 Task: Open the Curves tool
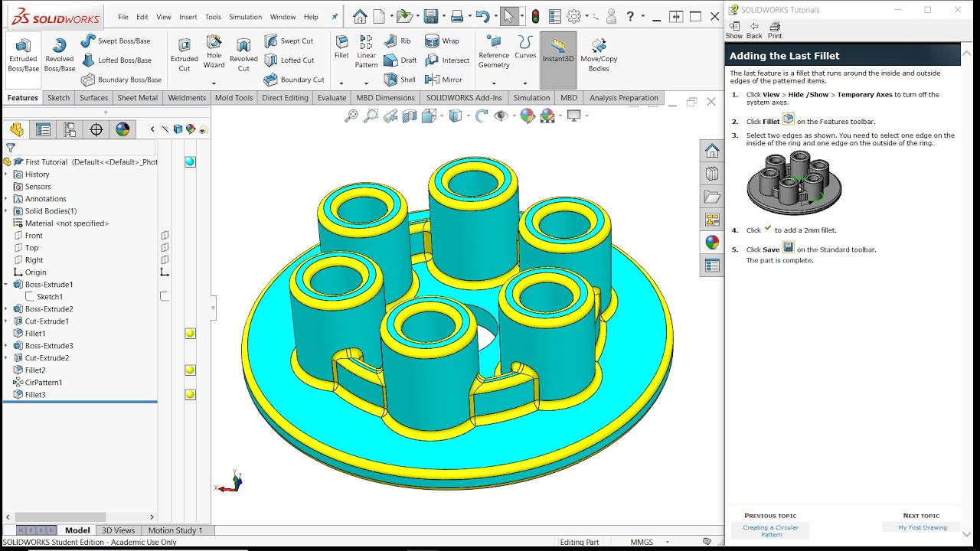tap(525, 47)
